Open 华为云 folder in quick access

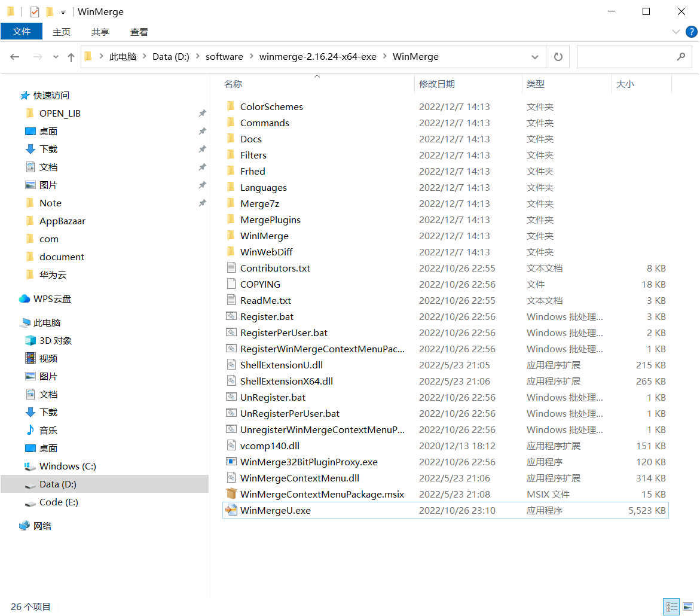tap(53, 275)
